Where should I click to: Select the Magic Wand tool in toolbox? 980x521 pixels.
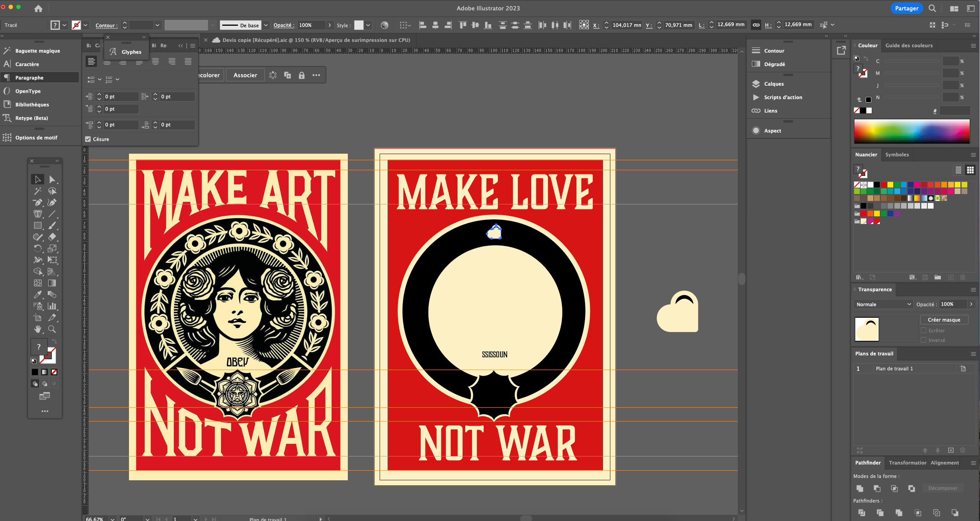point(38,191)
